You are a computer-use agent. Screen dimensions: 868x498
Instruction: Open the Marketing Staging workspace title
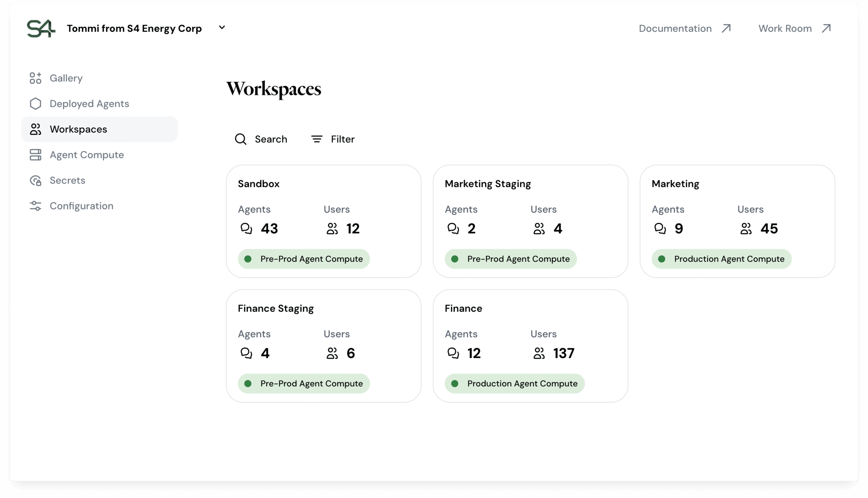coord(488,184)
